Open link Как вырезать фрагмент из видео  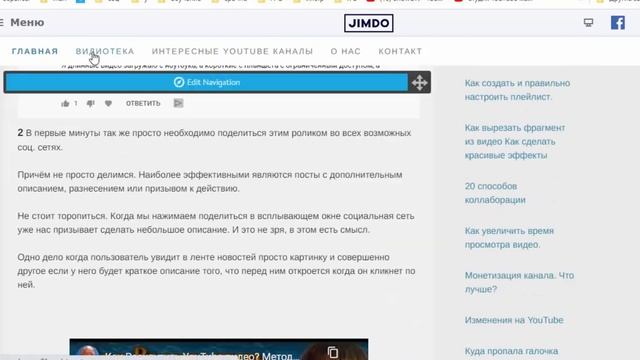(515, 141)
